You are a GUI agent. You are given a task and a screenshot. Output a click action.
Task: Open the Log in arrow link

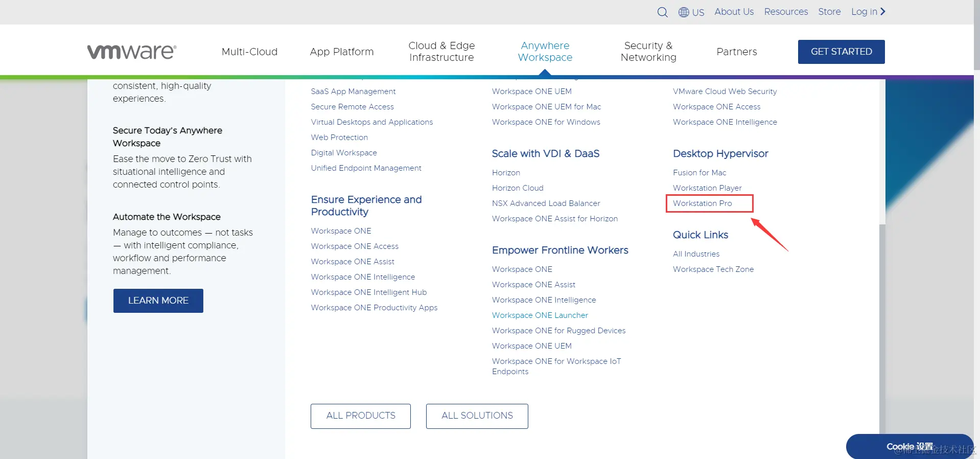tap(868, 11)
